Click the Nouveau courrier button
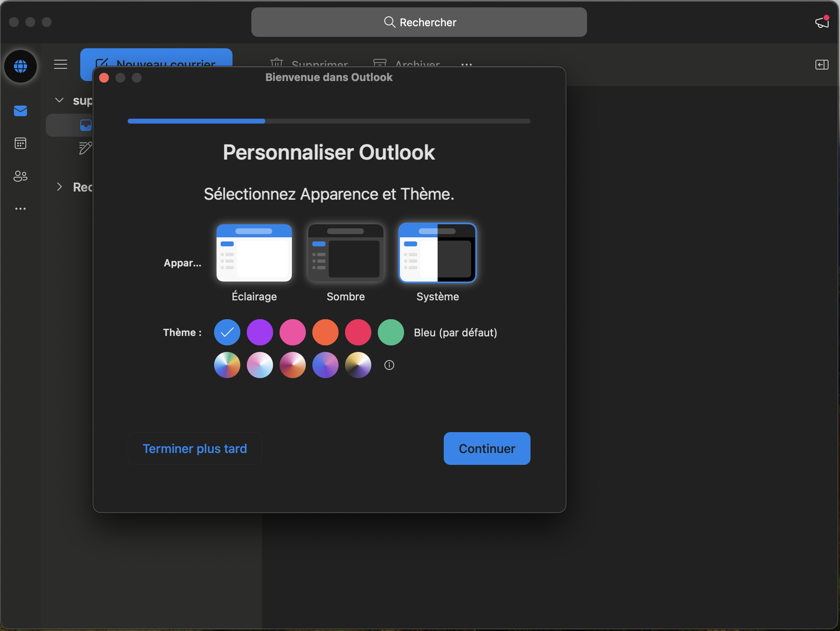The width and height of the screenshot is (840, 631). pyautogui.click(x=156, y=58)
